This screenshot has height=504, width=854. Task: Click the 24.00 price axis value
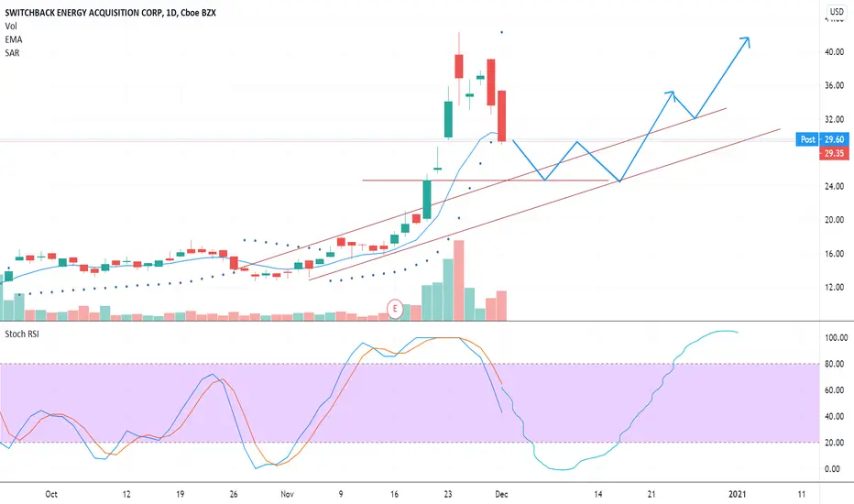tap(835, 186)
